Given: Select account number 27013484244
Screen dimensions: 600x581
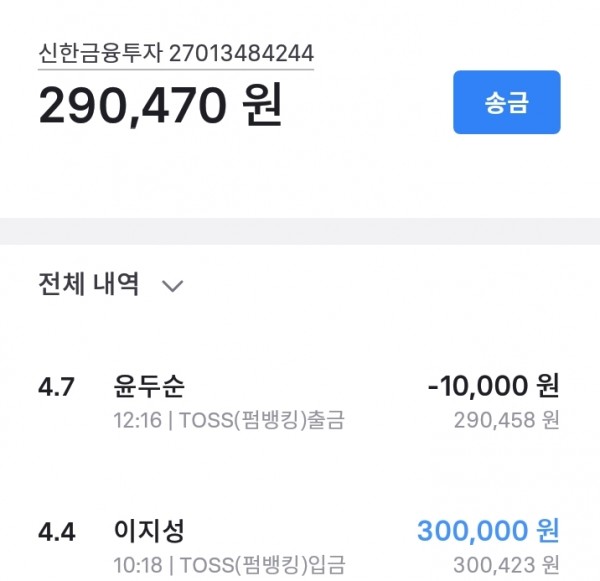Looking at the screenshot, I should click(241, 53).
